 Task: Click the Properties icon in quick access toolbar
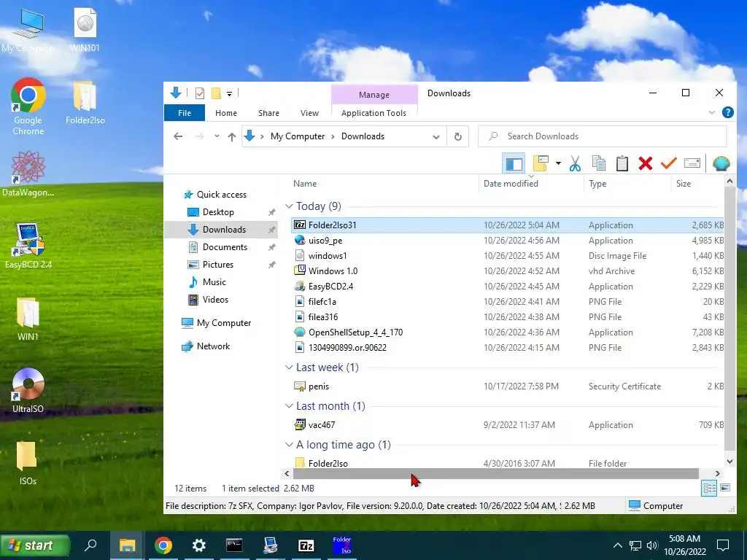200,93
